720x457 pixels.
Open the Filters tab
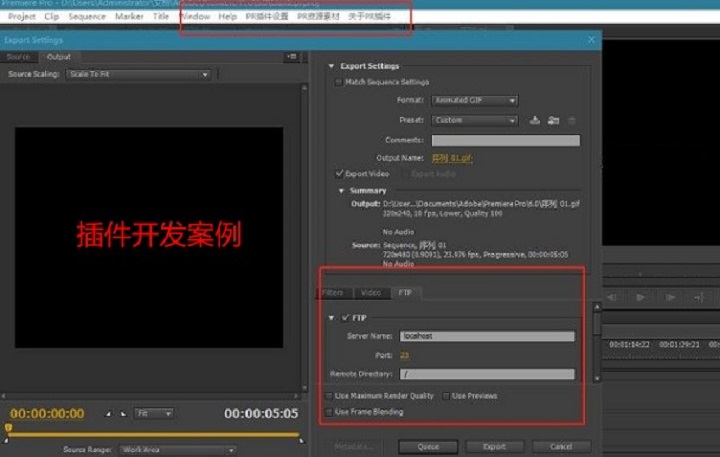pyautogui.click(x=332, y=293)
